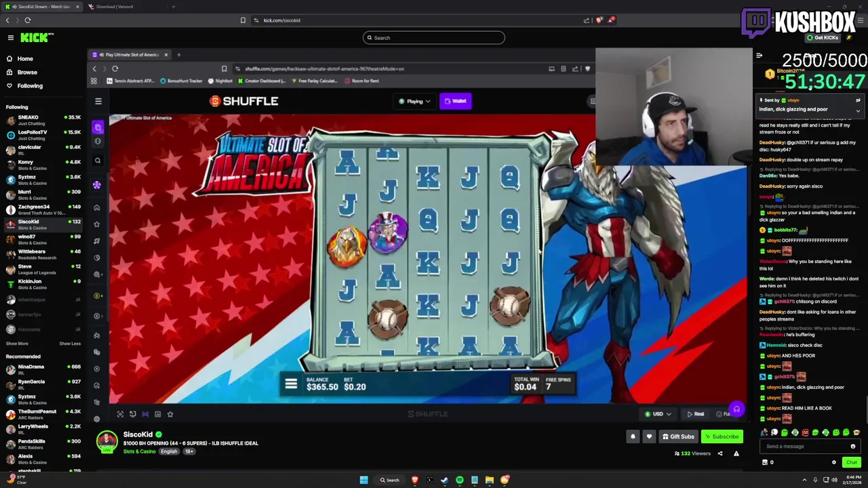Collapse chat panel with arrow icon
The height and width of the screenshot is (488, 868).
(x=759, y=56)
